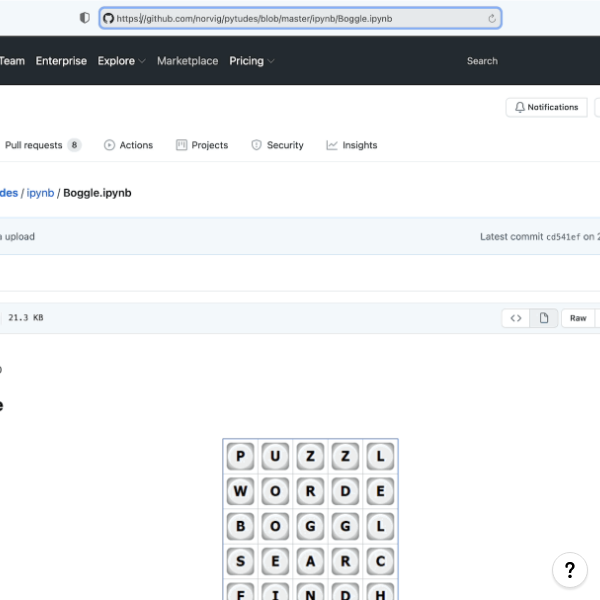Display the rendered blob with the document icon
This screenshot has width=600, height=600.
click(544, 318)
